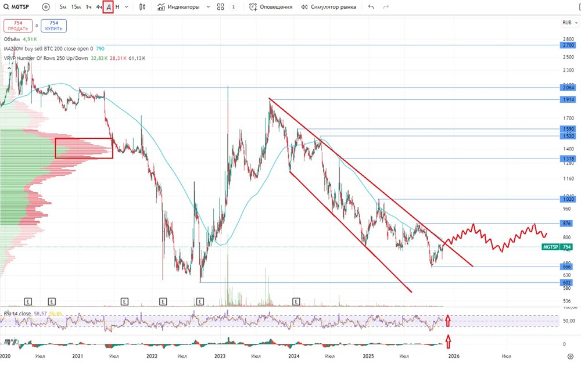
Task: Select the Д daily timeframe
Action: click(x=108, y=6)
